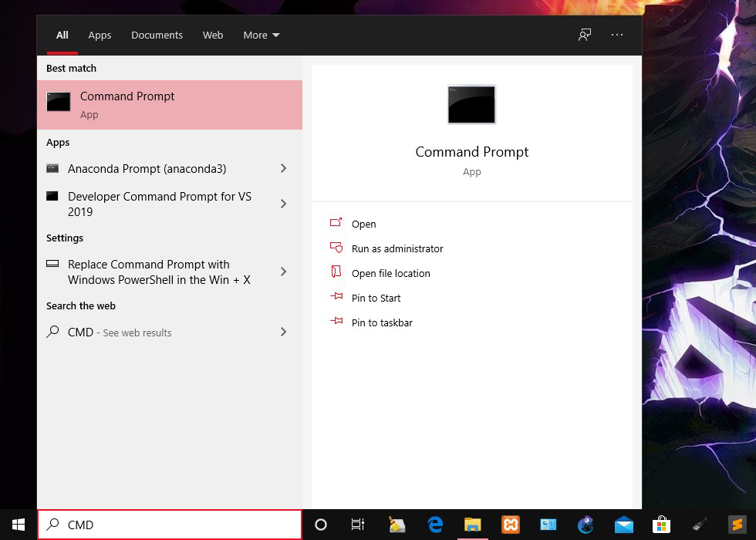Open Task View on the taskbar
This screenshot has height=540, width=756.
(x=358, y=525)
